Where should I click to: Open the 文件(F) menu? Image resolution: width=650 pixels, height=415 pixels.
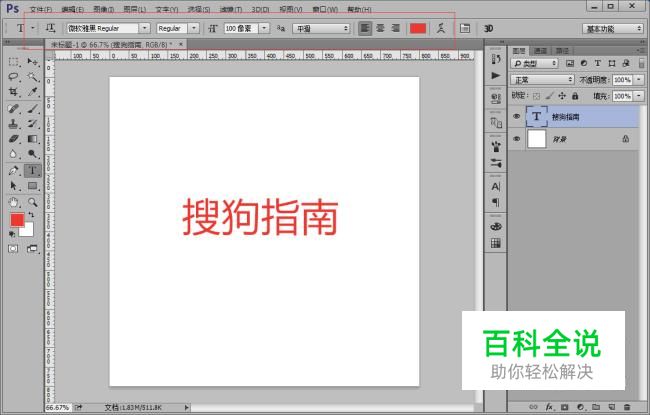coord(41,9)
